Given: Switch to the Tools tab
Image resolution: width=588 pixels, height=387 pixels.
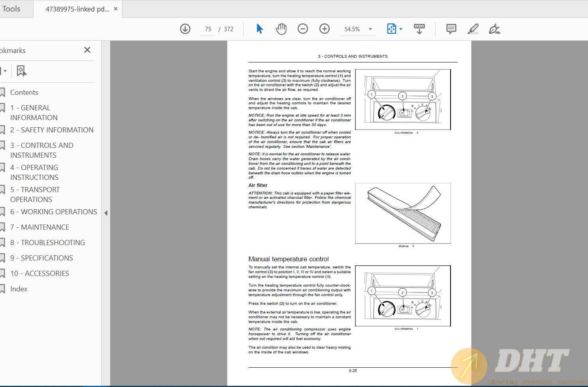Looking at the screenshot, I should pos(11,9).
